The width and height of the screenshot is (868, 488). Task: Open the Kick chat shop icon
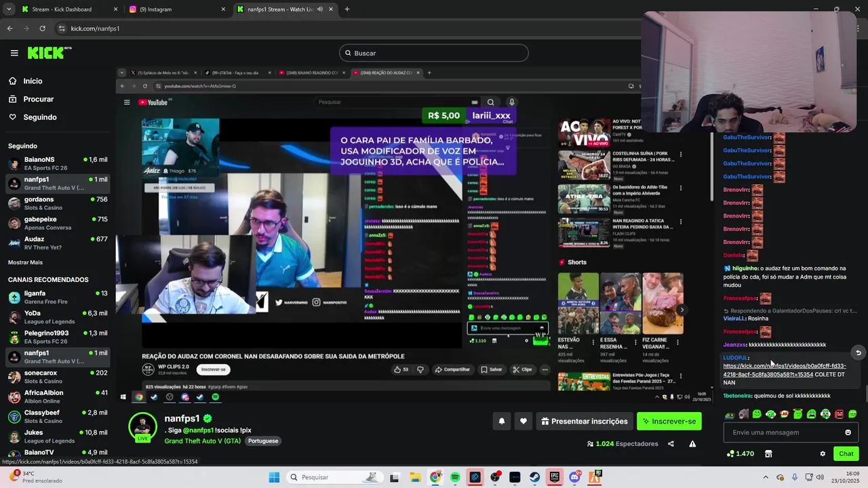click(768, 453)
